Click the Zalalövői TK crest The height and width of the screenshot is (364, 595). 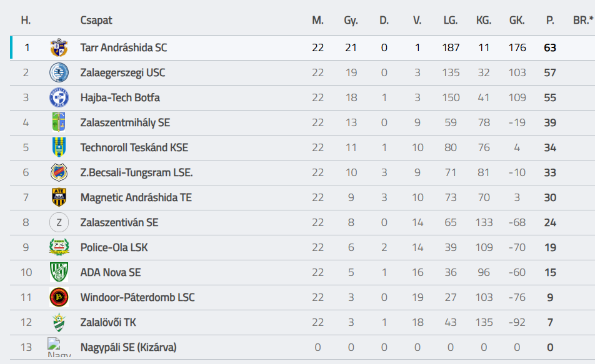click(x=59, y=322)
